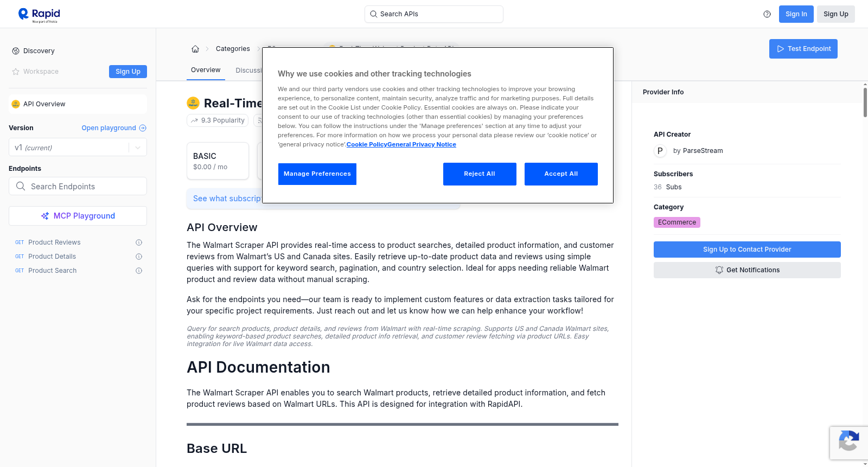This screenshot has height=467, width=868.
Task: Switch to the Overview tab
Action: tap(206, 70)
